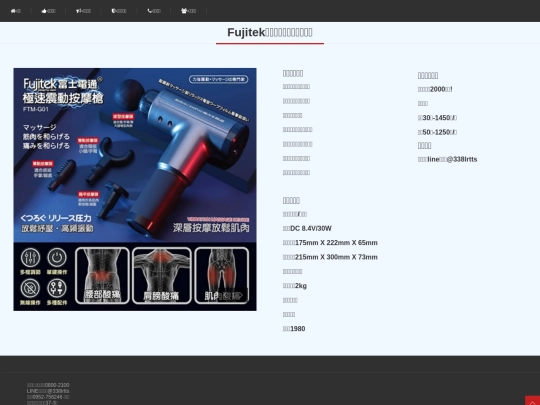
Task: Open the thumbs-up icon nav item
Action: 48,11
